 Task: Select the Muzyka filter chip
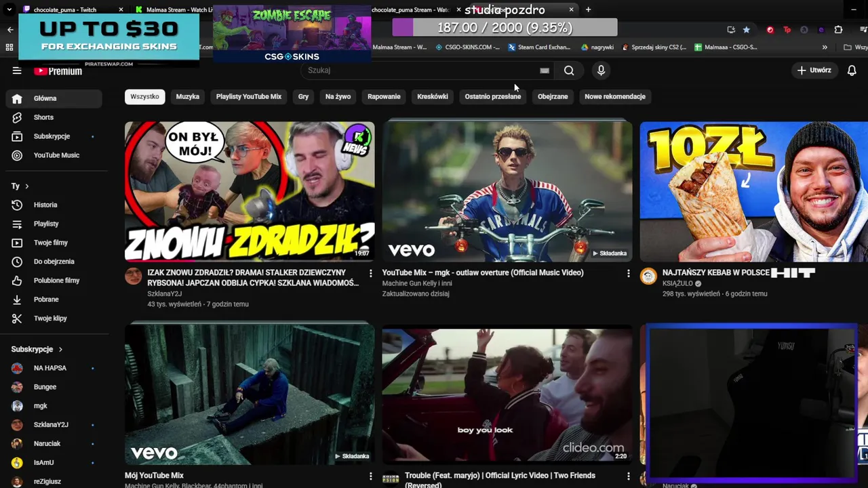[188, 96]
